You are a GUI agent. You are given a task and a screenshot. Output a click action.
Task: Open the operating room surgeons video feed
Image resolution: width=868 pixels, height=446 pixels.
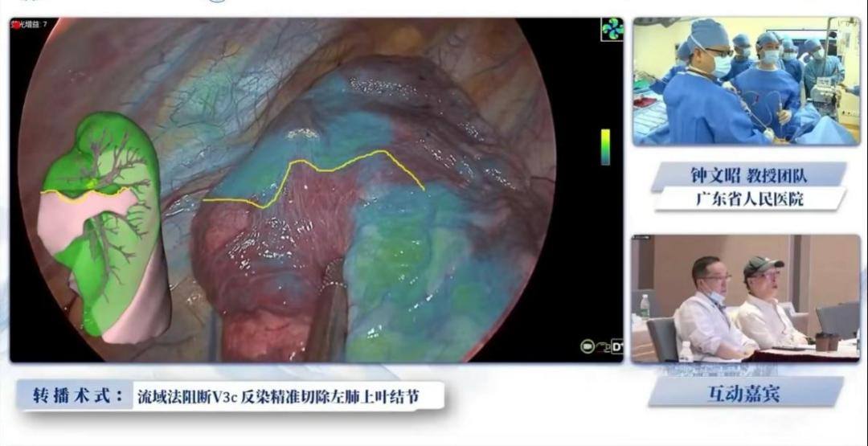(x=745, y=81)
